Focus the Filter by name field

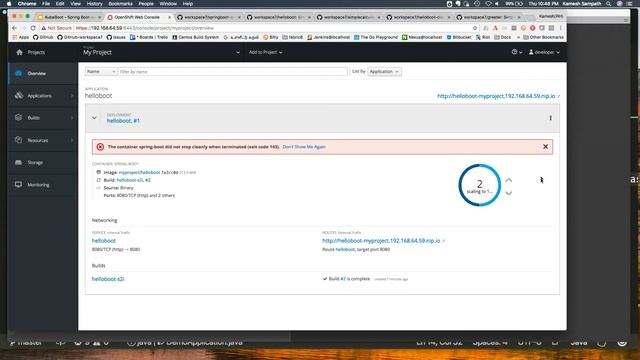pos(233,71)
